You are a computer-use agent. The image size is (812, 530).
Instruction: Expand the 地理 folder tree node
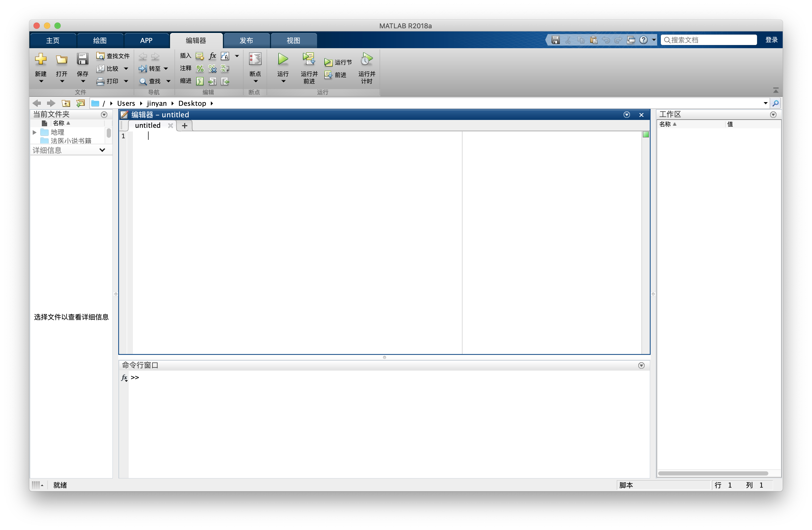click(35, 132)
